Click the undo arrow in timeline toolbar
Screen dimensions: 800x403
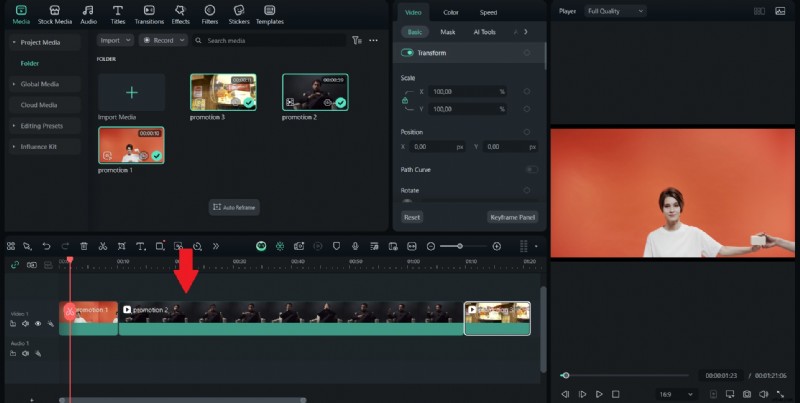[x=46, y=245]
